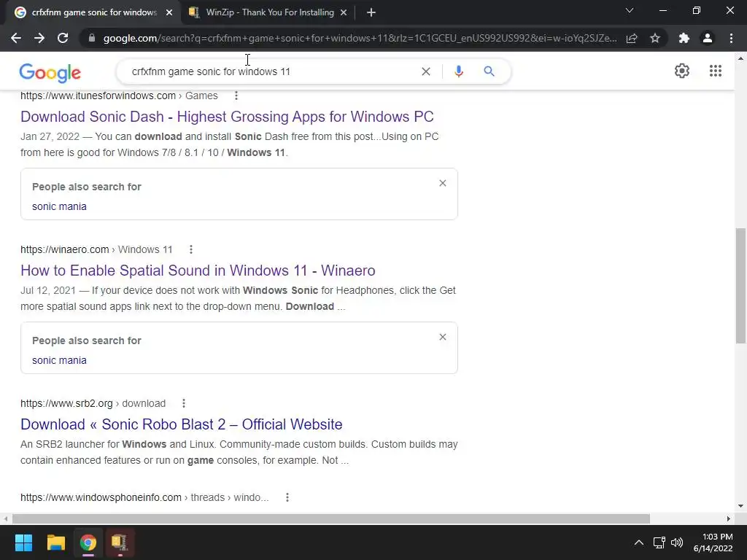Open File Explorer from the taskbar
This screenshot has height=560, width=747.
coord(55,542)
